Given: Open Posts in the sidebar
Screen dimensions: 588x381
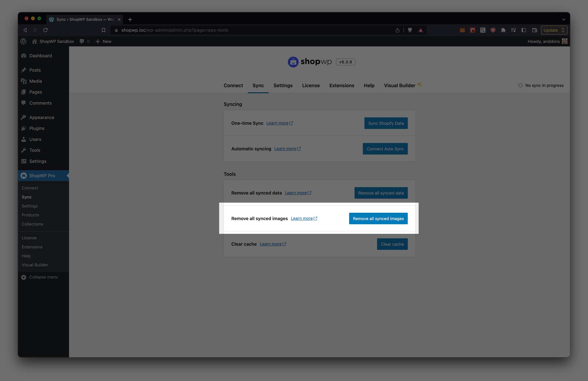Looking at the screenshot, I should click(x=43, y=70).
